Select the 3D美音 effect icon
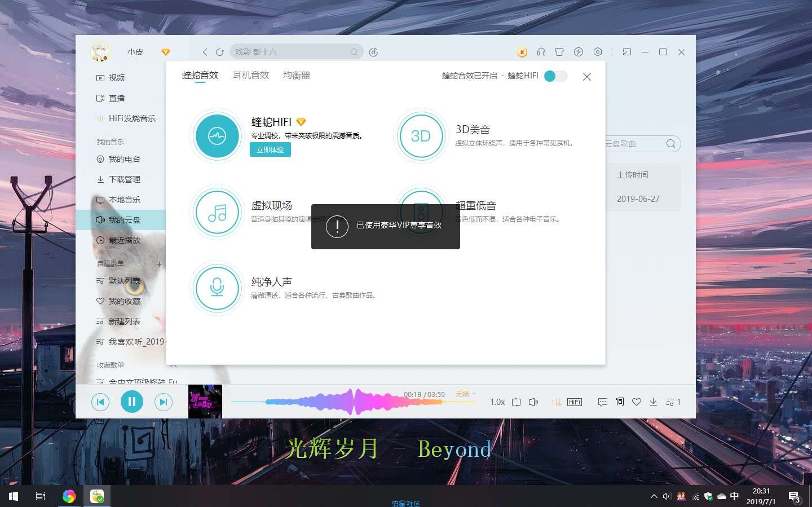This screenshot has height=507, width=812. pyautogui.click(x=421, y=135)
